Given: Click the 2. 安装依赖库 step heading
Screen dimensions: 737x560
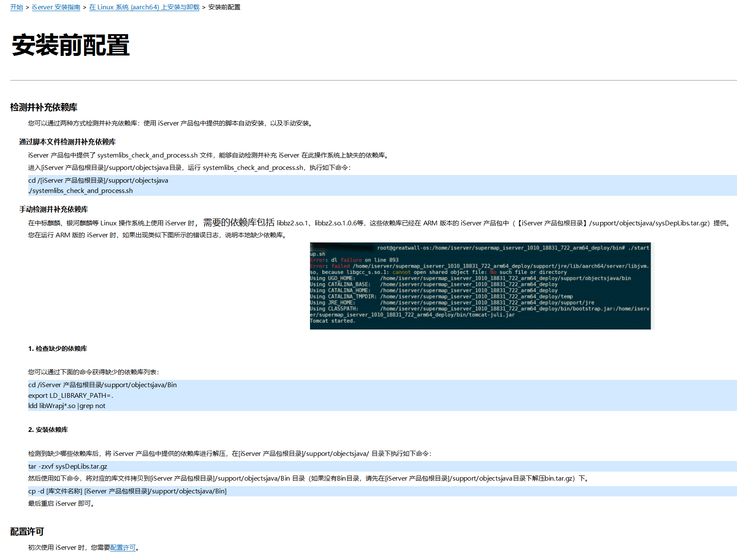Looking at the screenshot, I should pos(48,430).
